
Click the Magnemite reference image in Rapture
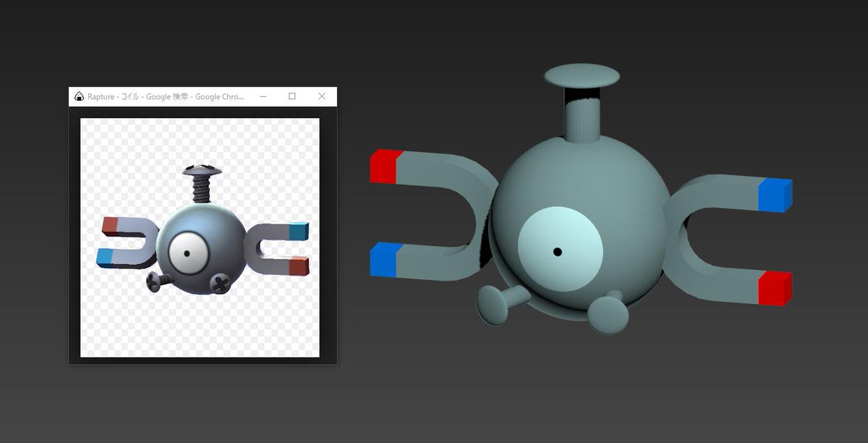coord(200,237)
